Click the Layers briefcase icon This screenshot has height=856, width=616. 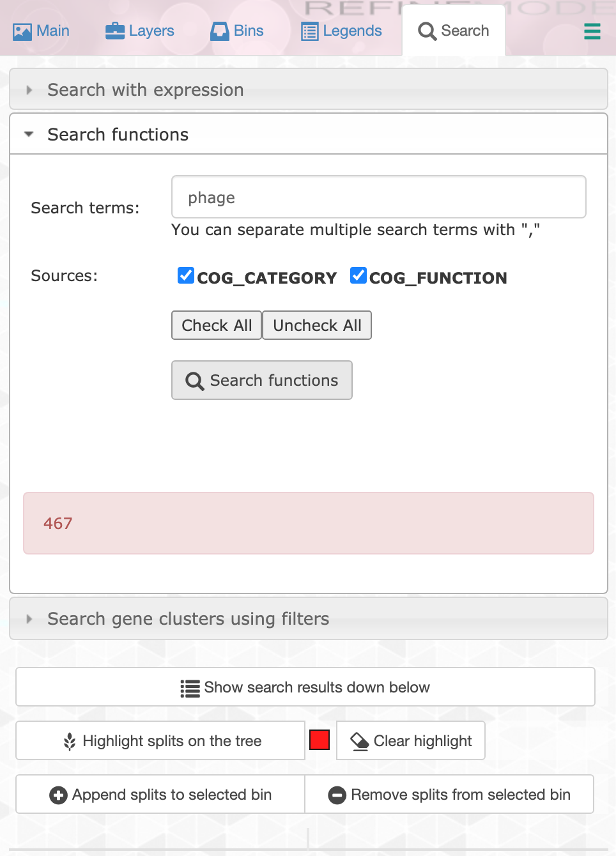pyautogui.click(x=114, y=30)
